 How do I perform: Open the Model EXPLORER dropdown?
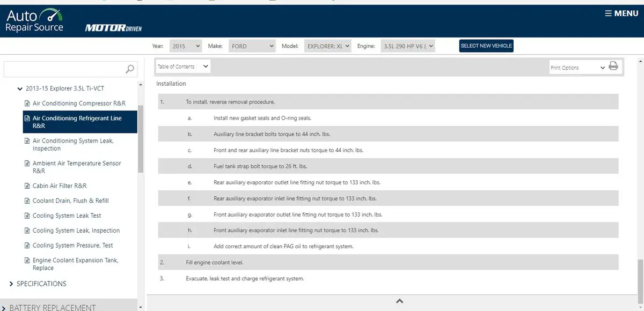point(328,46)
